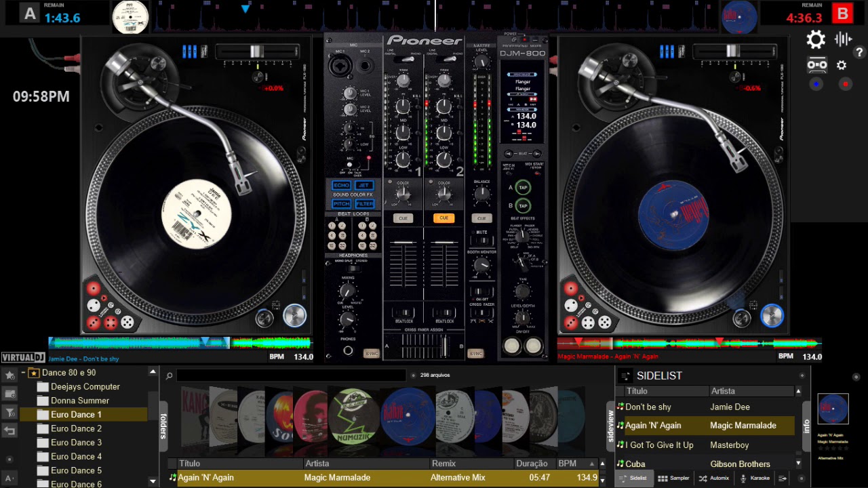This screenshot has width=868, height=488.
Task: Click the playlist arrow icon after Karaoke
Action: point(783,478)
